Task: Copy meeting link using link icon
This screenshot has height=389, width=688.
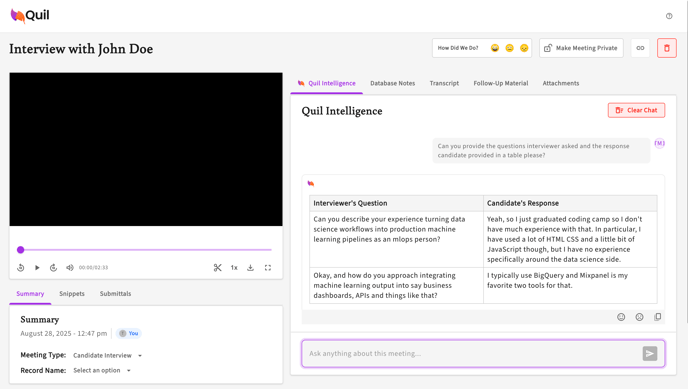Action: pos(640,48)
